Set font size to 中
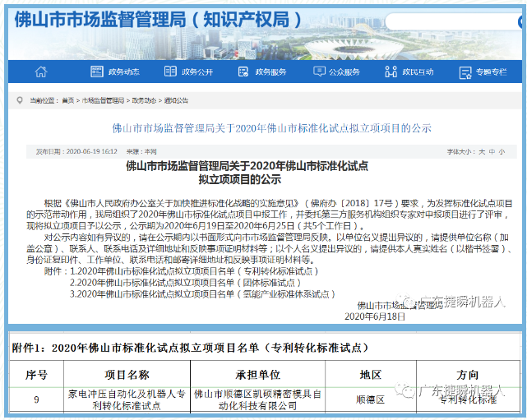 (492, 152)
